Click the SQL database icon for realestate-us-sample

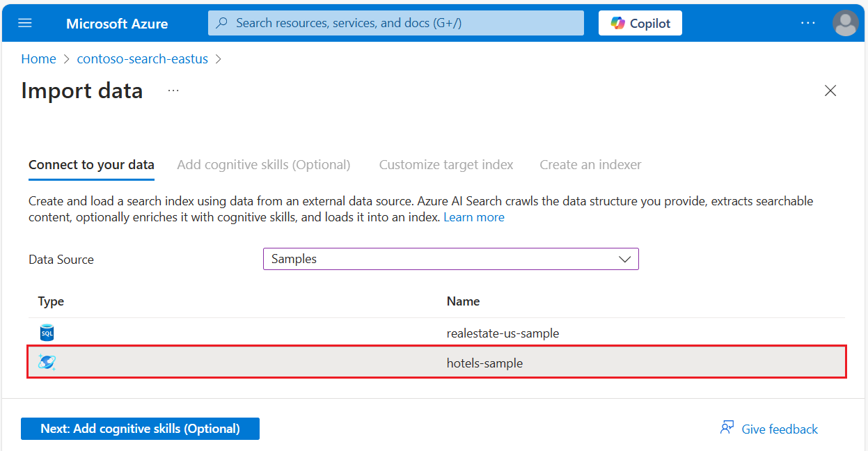click(x=46, y=333)
